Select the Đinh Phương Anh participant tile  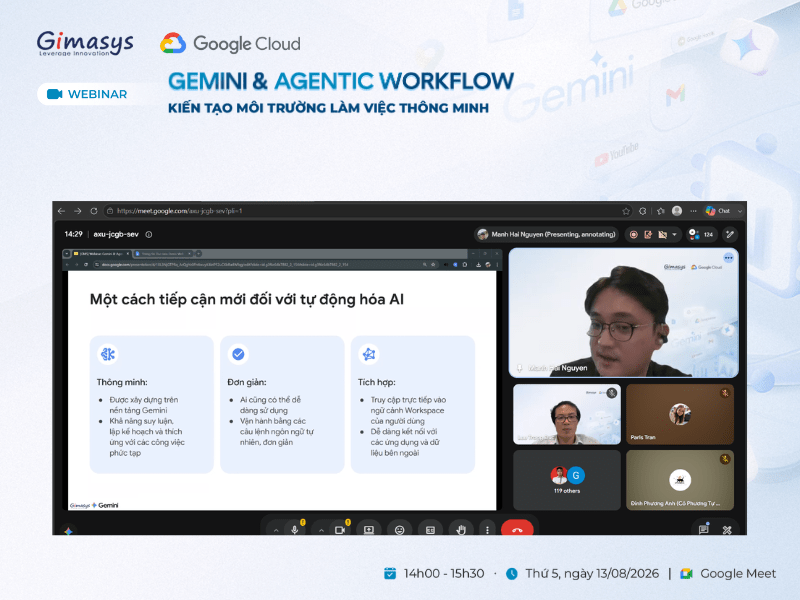point(680,480)
